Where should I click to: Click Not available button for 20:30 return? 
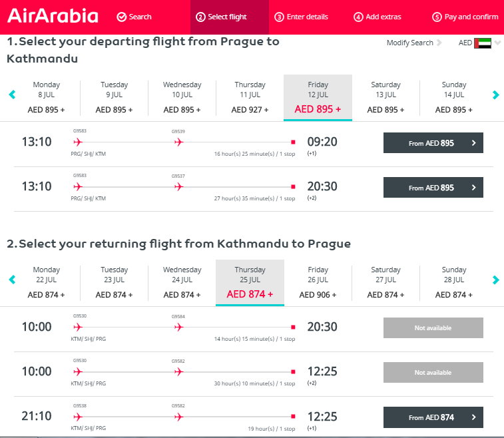[433, 328]
